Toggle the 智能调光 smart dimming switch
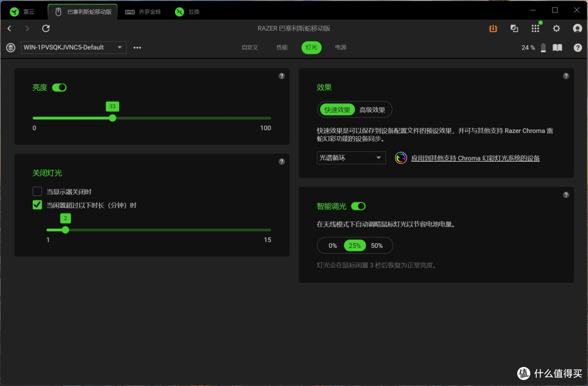The width and height of the screenshot is (588, 386). tap(358, 206)
